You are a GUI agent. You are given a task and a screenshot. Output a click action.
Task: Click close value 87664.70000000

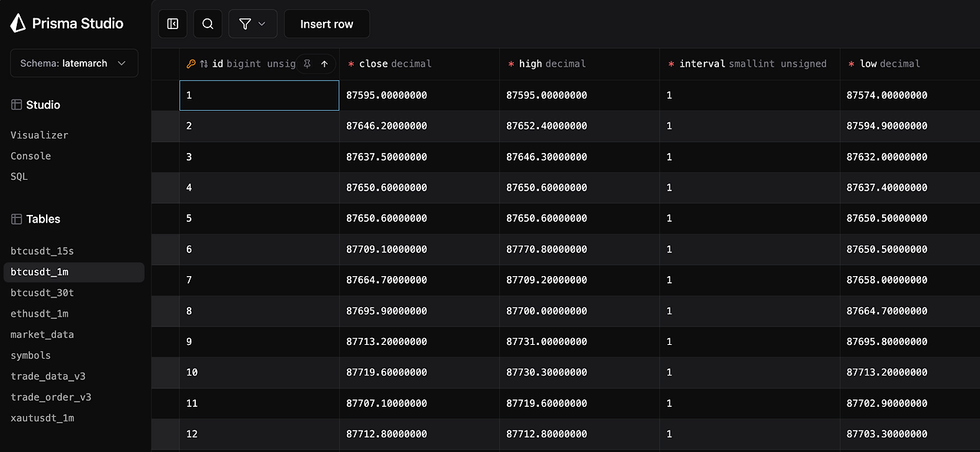387,280
